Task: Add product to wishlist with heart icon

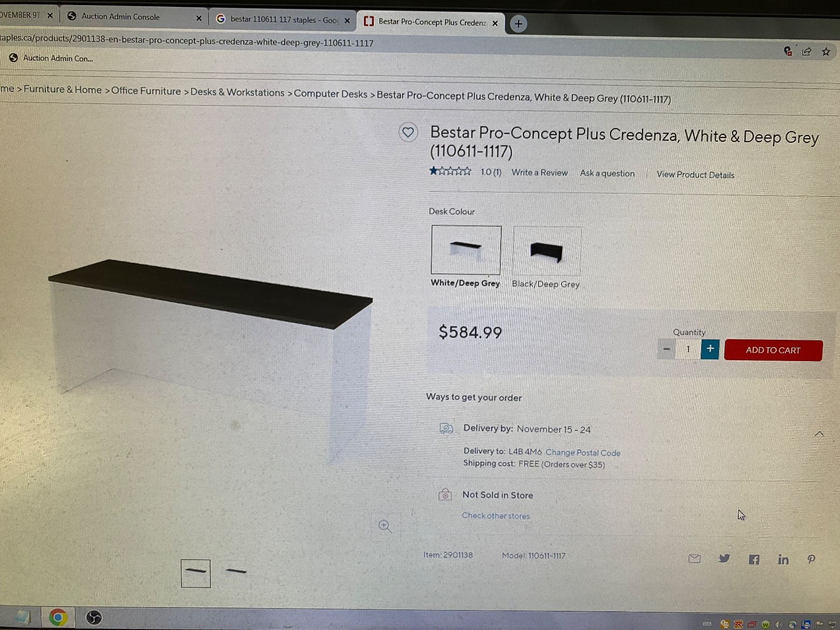Action: [408, 133]
